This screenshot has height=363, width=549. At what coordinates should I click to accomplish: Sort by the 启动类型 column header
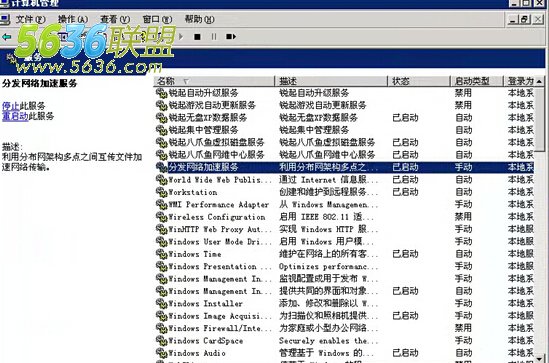pos(477,81)
